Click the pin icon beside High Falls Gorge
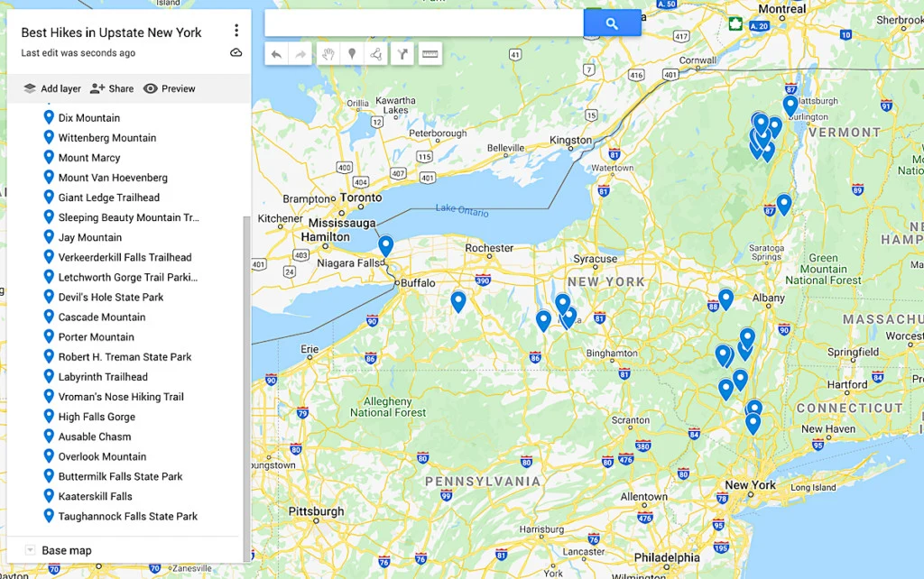The image size is (924, 579). click(x=49, y=417)
